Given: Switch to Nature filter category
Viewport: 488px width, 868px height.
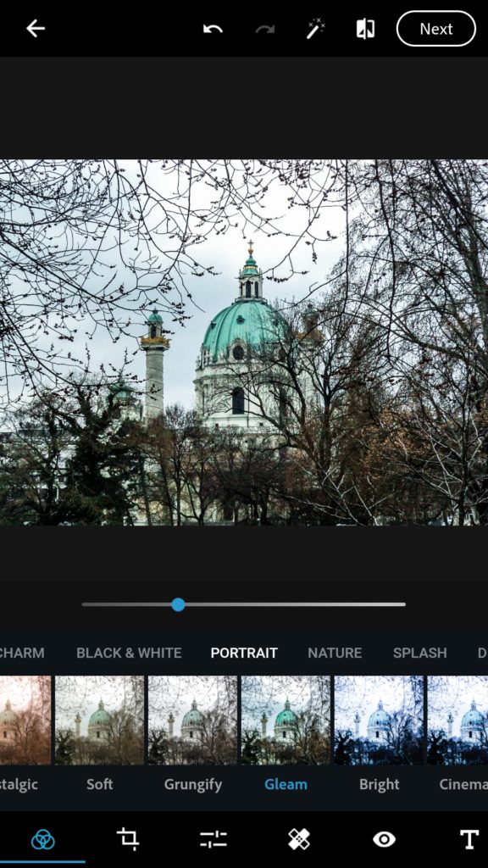Looking at the screenshot, I should pos(335,653).
